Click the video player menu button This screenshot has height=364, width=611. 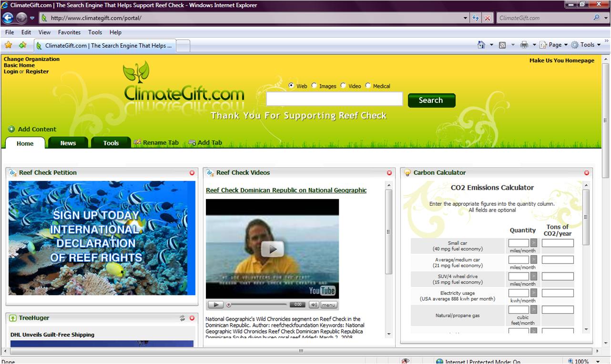coord(328,305)
